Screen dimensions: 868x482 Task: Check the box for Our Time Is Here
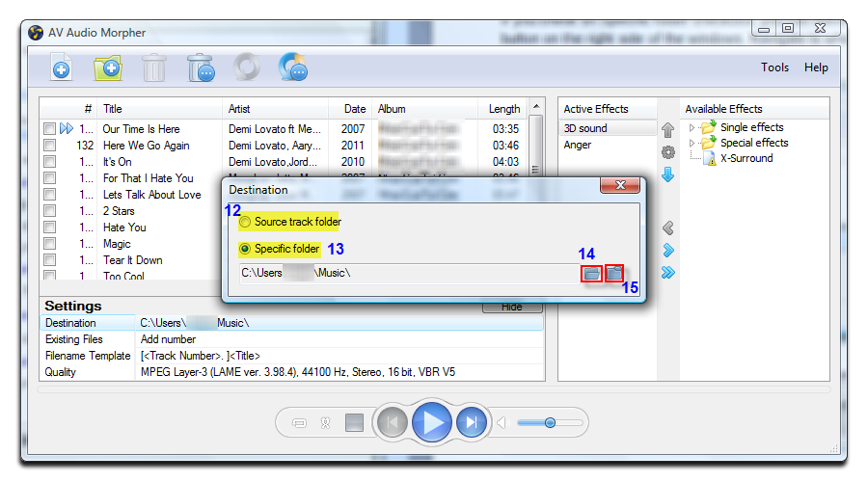coord(50,129)
